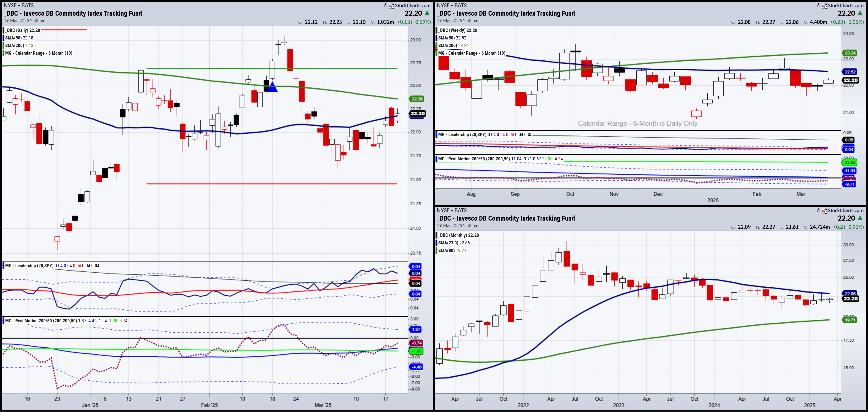This screenshot has height=412, width=868.
Task: Click the green 23.98 tag in weekly Real Motion
Action: (849, 162)
